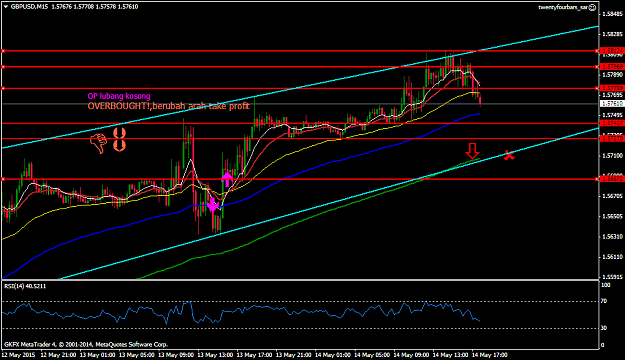Click the '12 May 21:00' time label
Viewport: 625px width, 360px height.
[58, 354]
